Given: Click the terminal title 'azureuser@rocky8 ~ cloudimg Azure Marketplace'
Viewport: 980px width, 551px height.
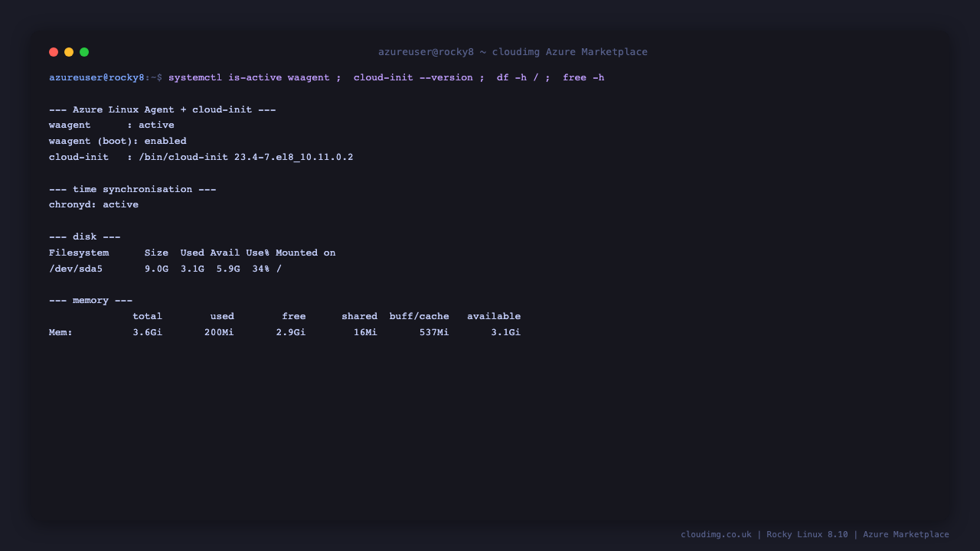Looking at the screenshot, I should click(x=513, y=52).
